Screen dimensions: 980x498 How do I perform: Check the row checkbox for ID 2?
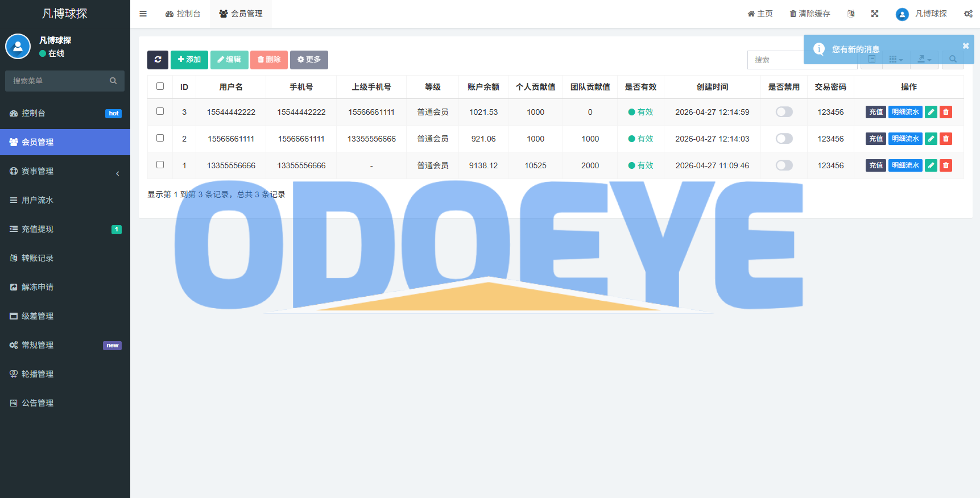pyautogui.click(x=160, y=138)
